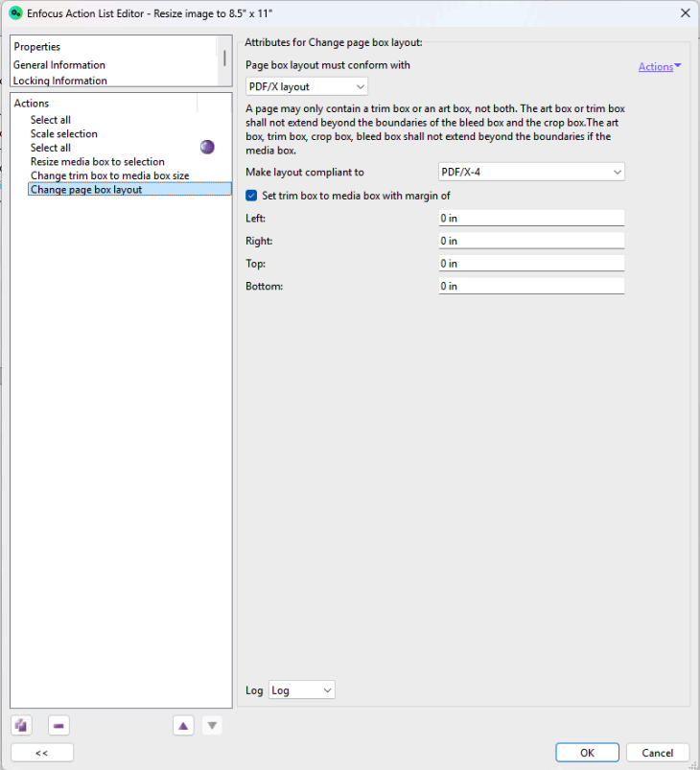Click the OK button

point(587,753)
